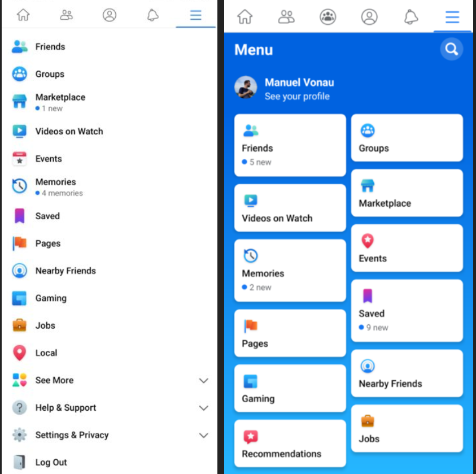Open Gaming card in Menu grid

[290, 388]
